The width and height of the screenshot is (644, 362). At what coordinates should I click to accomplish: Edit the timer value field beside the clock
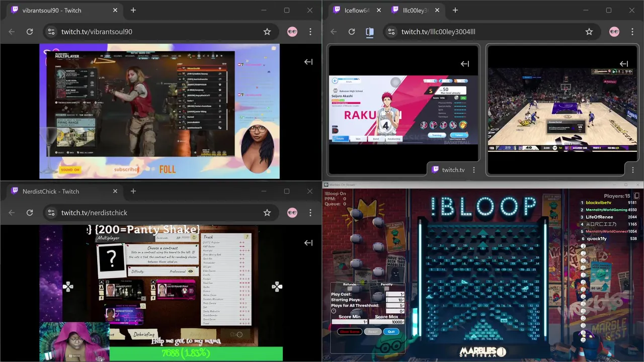pyautogui.click(x=395, y=311)
